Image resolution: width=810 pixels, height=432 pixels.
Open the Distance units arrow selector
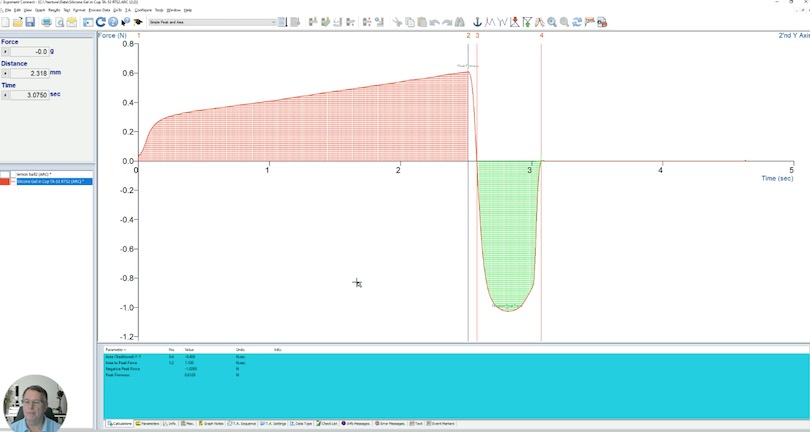pos(5,73)
